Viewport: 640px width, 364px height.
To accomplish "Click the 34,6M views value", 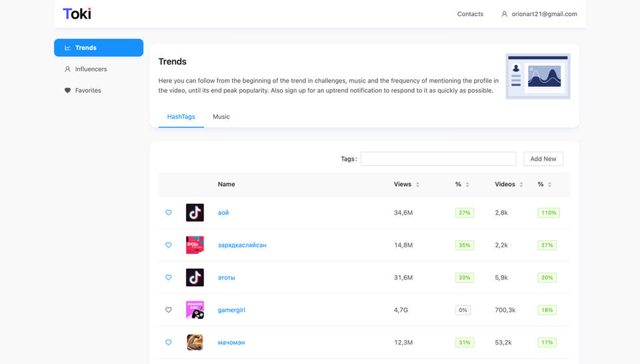I will click(x=403, y=213).
